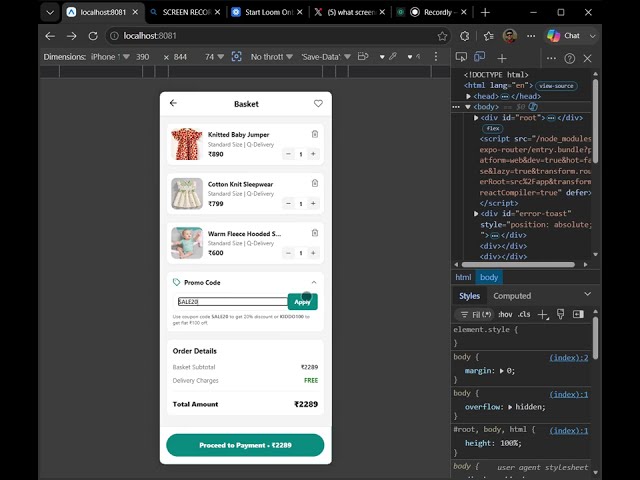Bookmark page with the star icon
640x480 pixels.
pyautogui.click(x=442, y=36)
